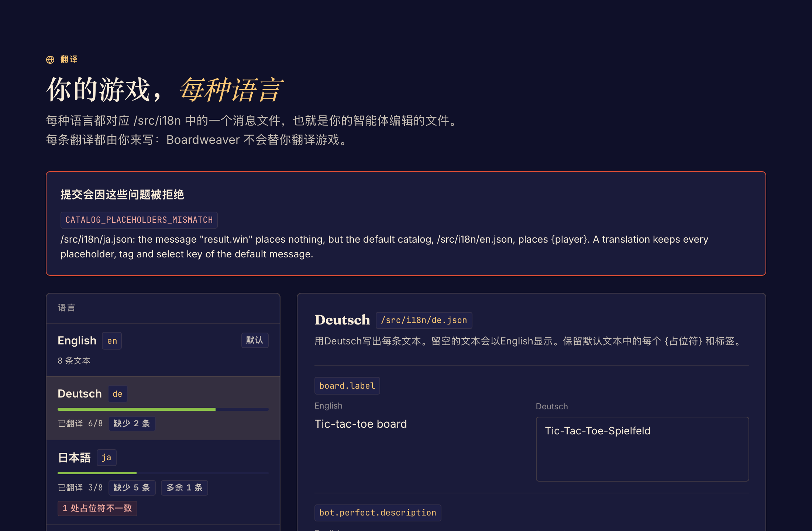
Task: Select the Deutsch language row
Action: point(163,408)
